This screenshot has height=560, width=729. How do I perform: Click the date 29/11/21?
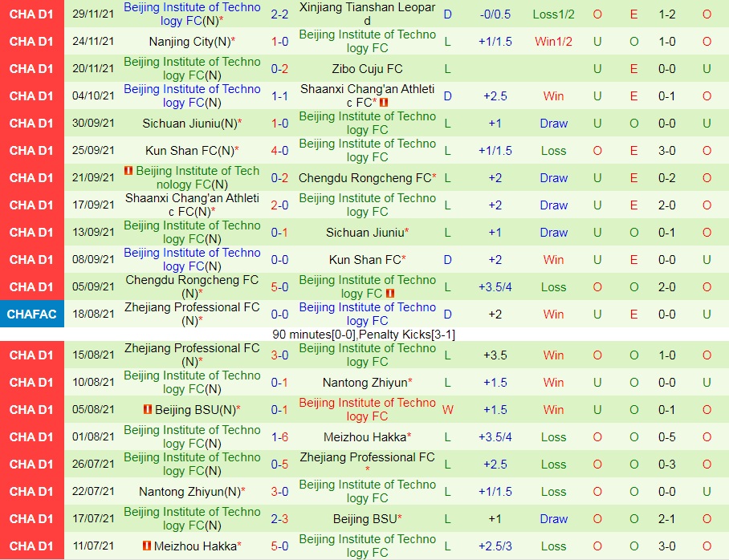pyautogui.click(x=93, y=14)
